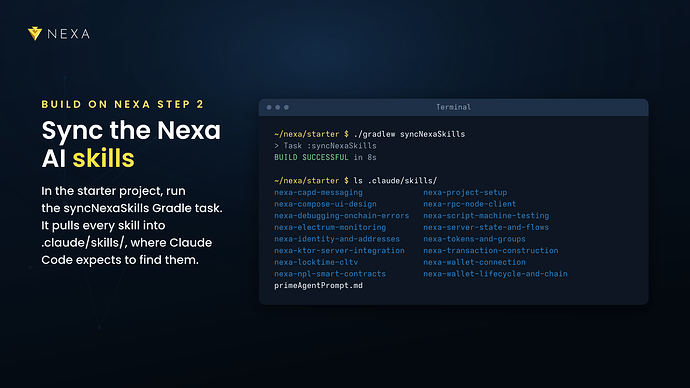Click the middle minimize dot in Terminal
Viewport: 690px width, 388px height.
278,107
